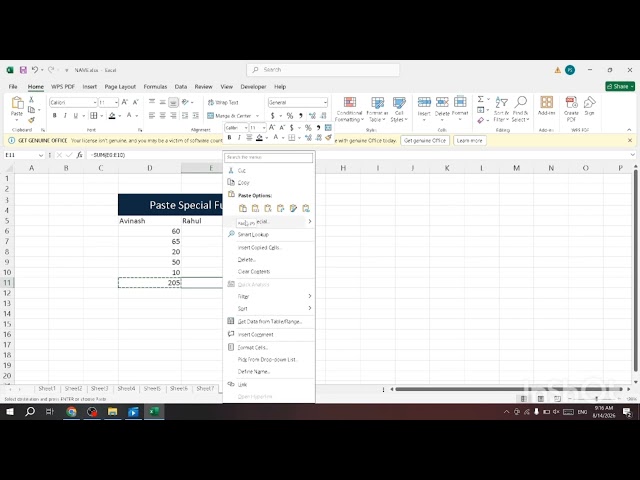This screenshot has height=480, width=640.
Task: Expand the Merge & Center dropdown arrow
Action: pyautogui.click(x=257, y=116)
